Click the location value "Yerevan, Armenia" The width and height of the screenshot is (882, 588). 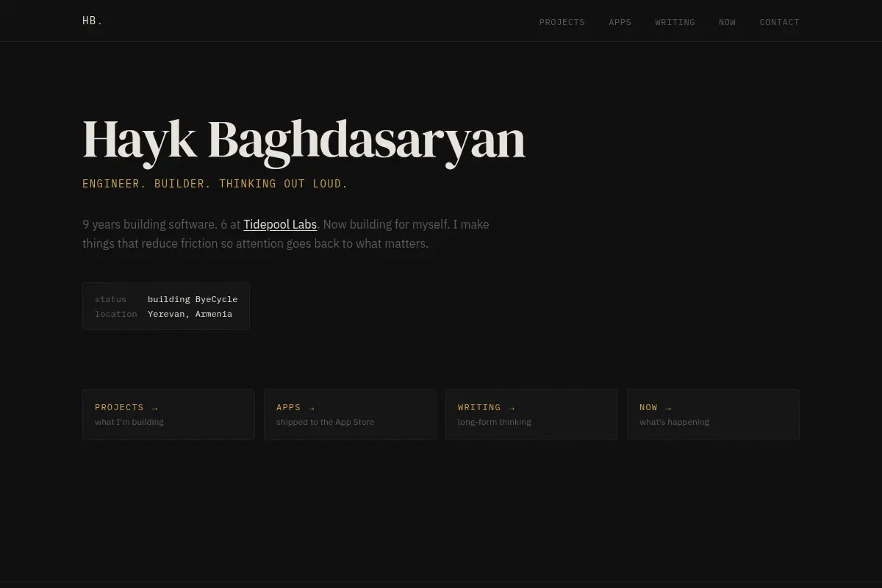point(190,314)
